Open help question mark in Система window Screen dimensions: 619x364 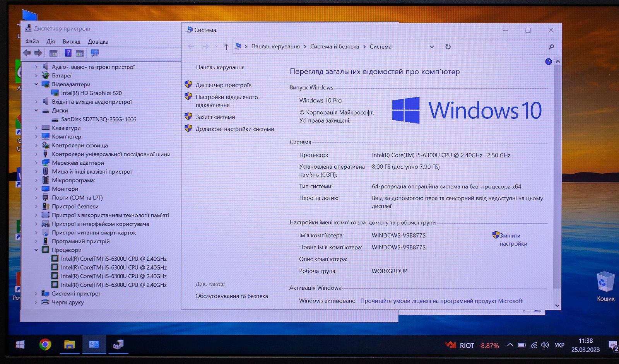(x=548, y=62)
